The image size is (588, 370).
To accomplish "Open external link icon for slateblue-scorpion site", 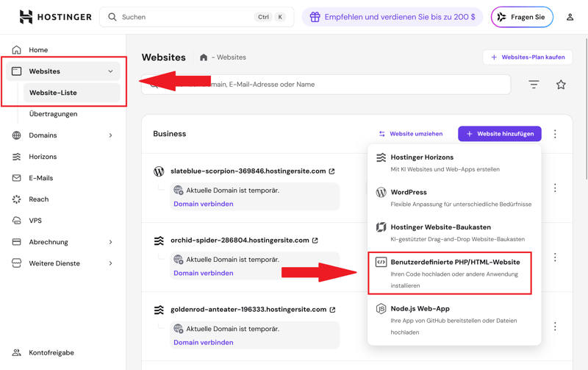I will pos(332,171).
